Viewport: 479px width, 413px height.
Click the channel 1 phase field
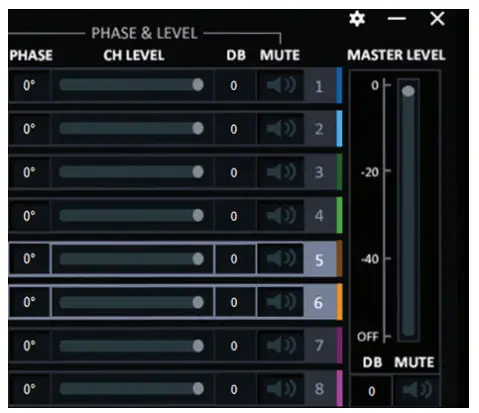tap(29, 85)
